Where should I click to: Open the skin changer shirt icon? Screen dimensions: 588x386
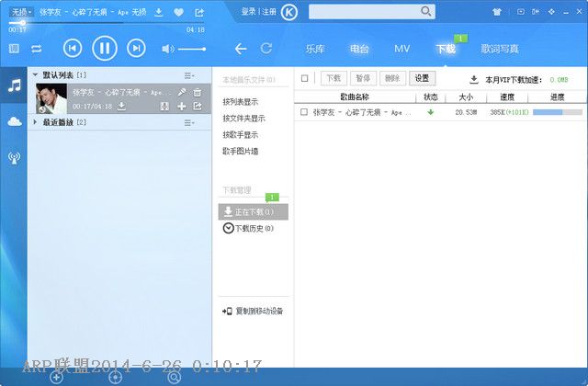pyautogui.click(x=499, y=12)
